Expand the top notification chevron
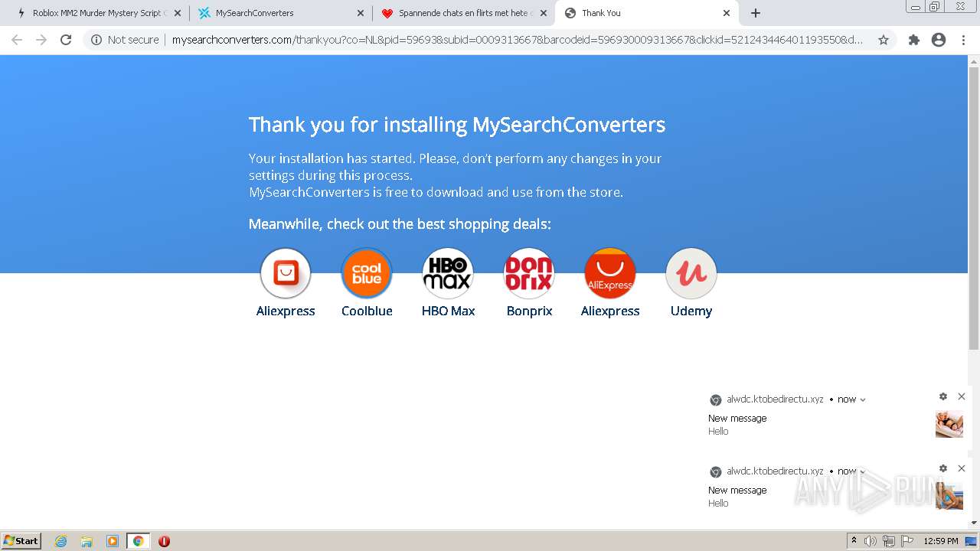 (863, 399)
